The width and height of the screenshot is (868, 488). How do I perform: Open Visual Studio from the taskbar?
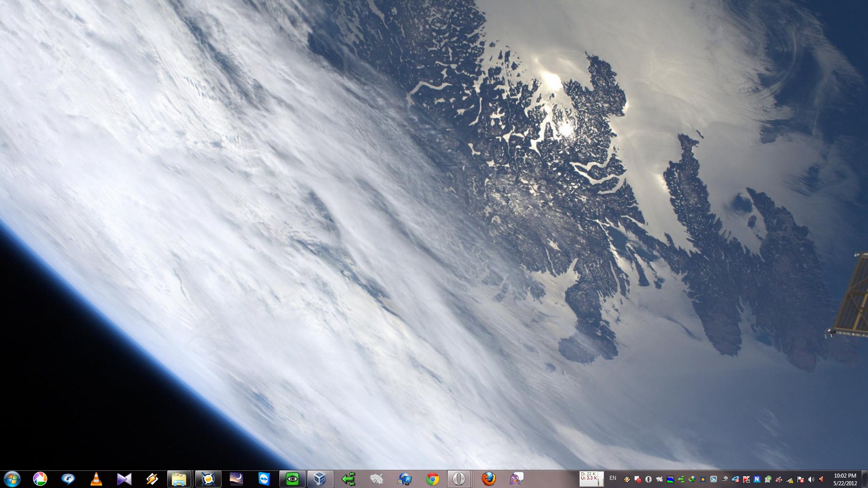[x=124, y=479]
